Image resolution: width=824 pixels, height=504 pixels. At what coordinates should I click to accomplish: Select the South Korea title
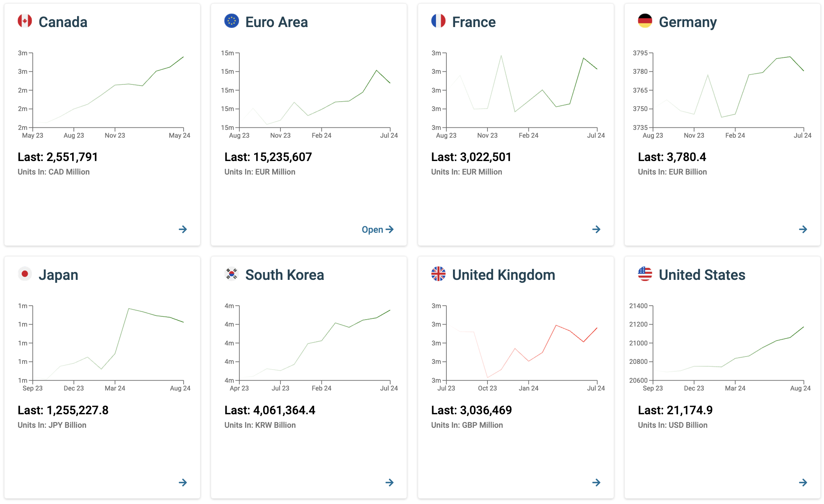(285, 275)
